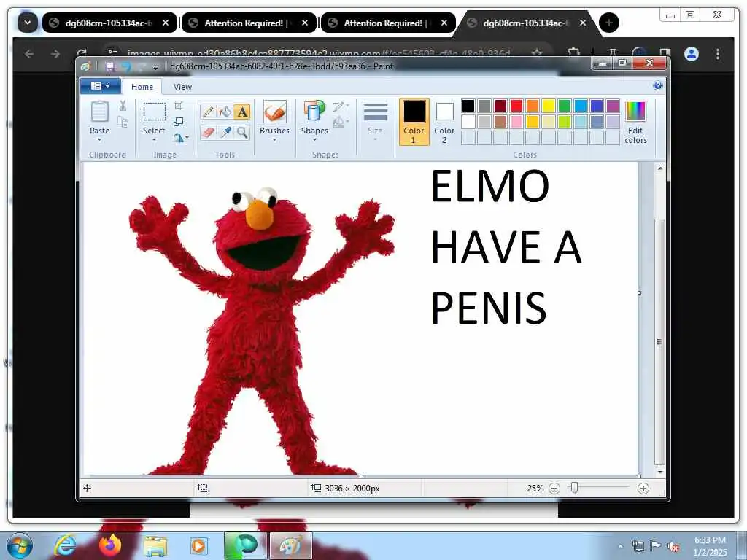Click volume speaker icon in system tray

tap(673, 546)
